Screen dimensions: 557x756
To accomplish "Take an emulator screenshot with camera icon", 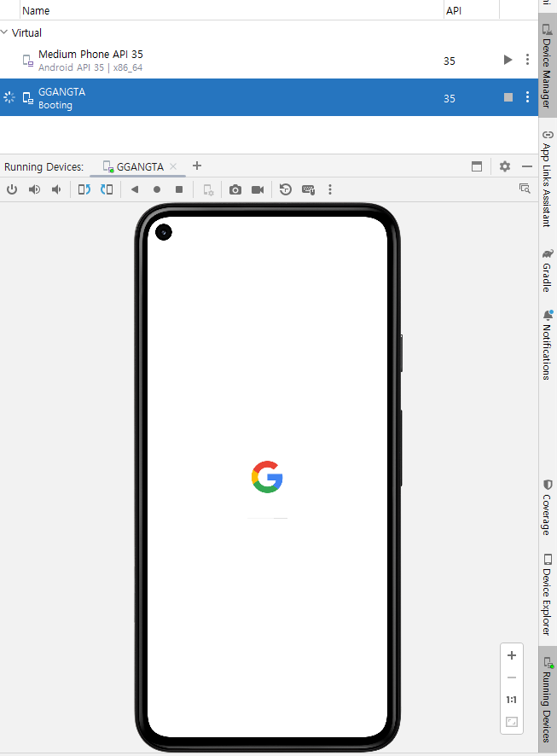I will [235, 189].
